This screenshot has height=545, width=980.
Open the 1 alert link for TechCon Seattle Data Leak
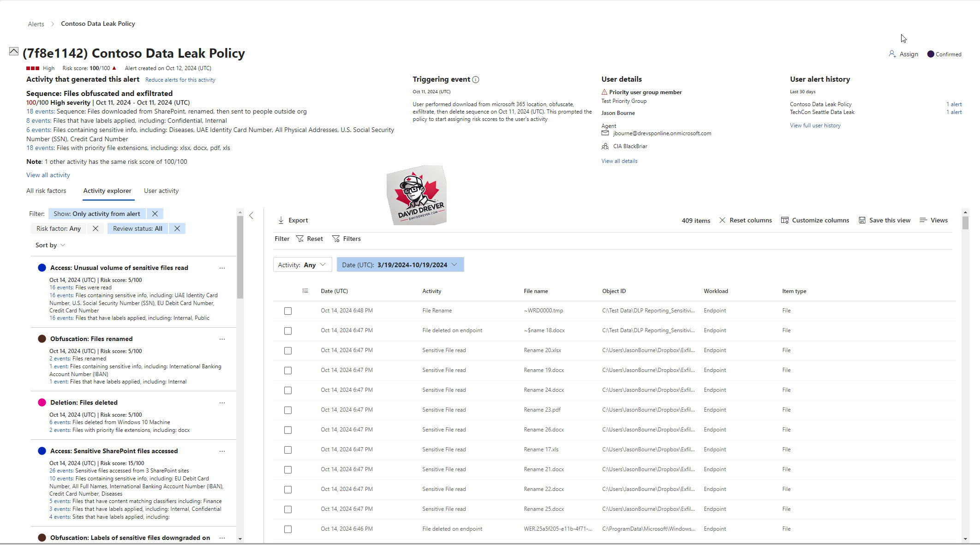954,112
